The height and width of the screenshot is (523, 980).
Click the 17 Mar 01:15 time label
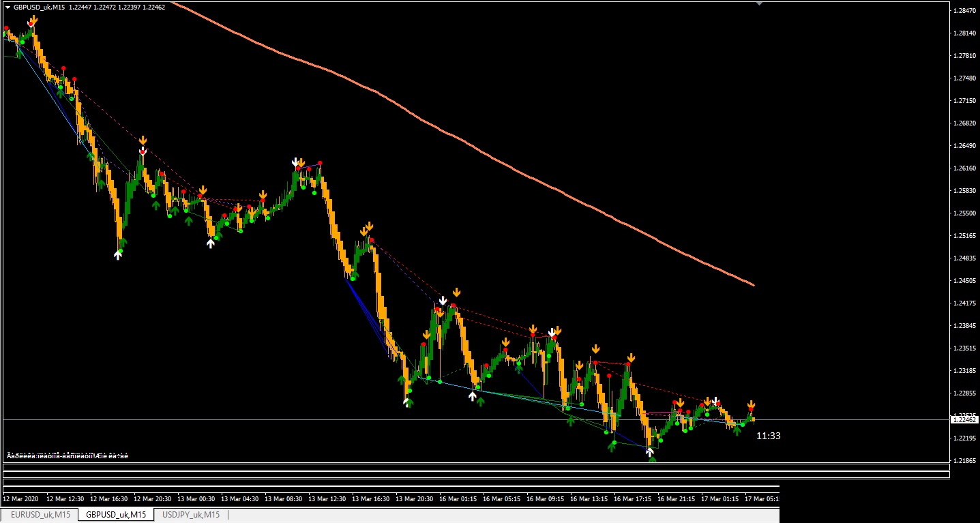[721, 499]
